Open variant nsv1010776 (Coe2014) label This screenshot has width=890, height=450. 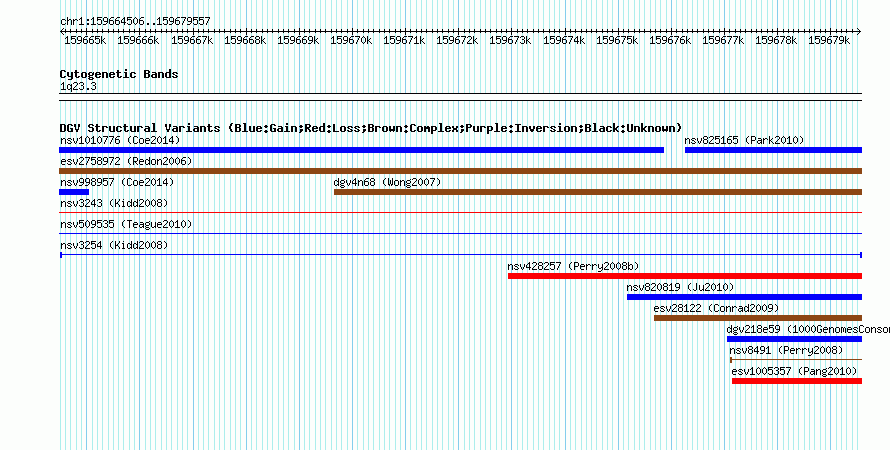(120, 140)
